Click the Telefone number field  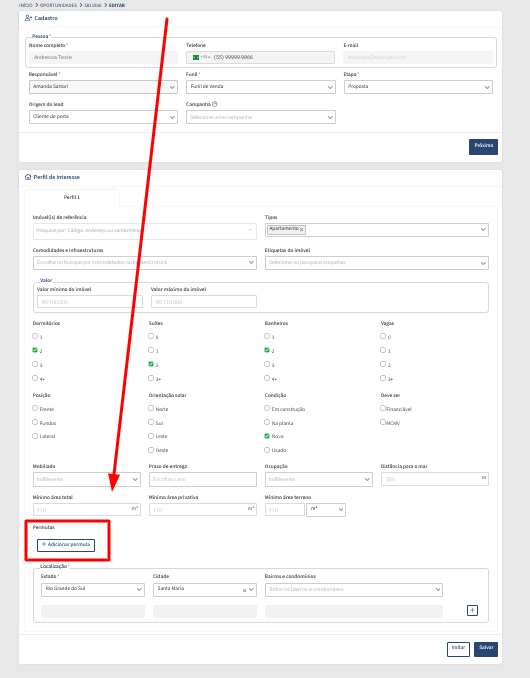click(261, 58)
